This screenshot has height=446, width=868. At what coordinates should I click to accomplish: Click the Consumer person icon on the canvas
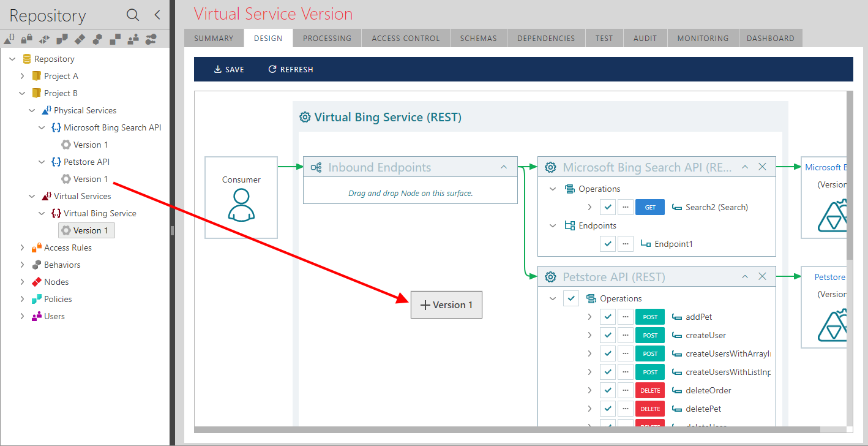coord(241,205)
